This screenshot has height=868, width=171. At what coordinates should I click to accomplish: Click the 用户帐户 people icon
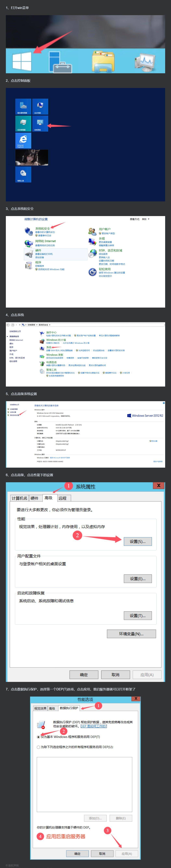pyautogui.click(x=92, y=232)
